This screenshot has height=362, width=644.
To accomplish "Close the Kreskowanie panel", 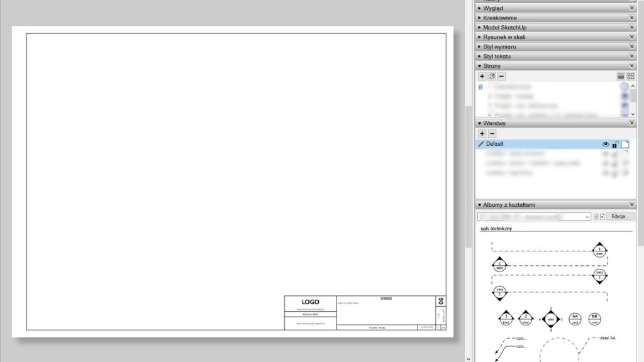I will pos(631,18).
